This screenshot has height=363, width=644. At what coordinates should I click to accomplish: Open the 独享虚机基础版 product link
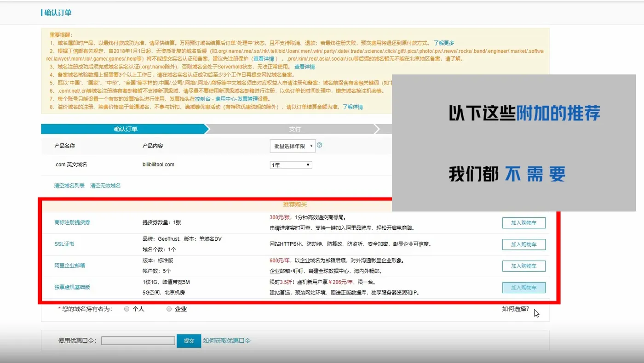click(x=72, y=287)
